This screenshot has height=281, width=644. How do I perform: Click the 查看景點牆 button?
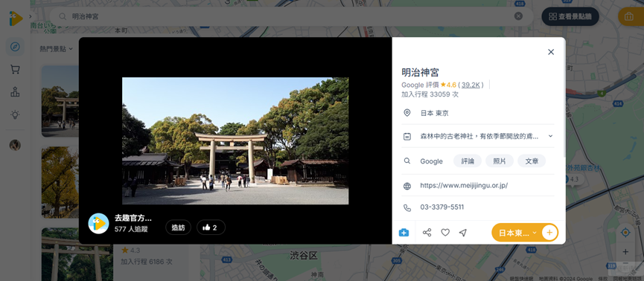[x=570, y=17]
